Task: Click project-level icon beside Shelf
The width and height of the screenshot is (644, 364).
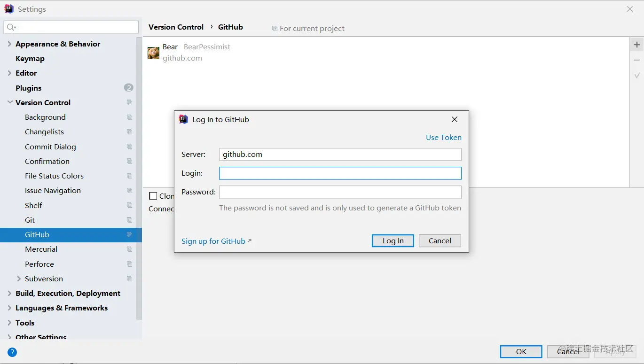Action: pos(129,205)
